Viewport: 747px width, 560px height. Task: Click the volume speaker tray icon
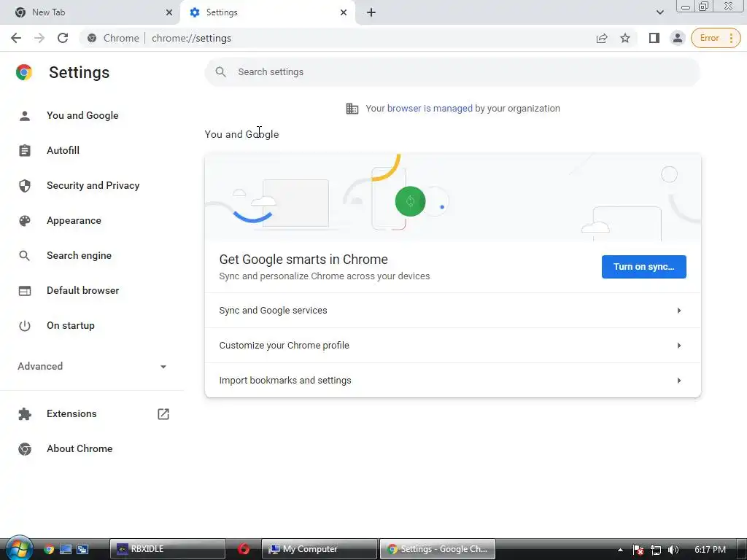(673, 550)
